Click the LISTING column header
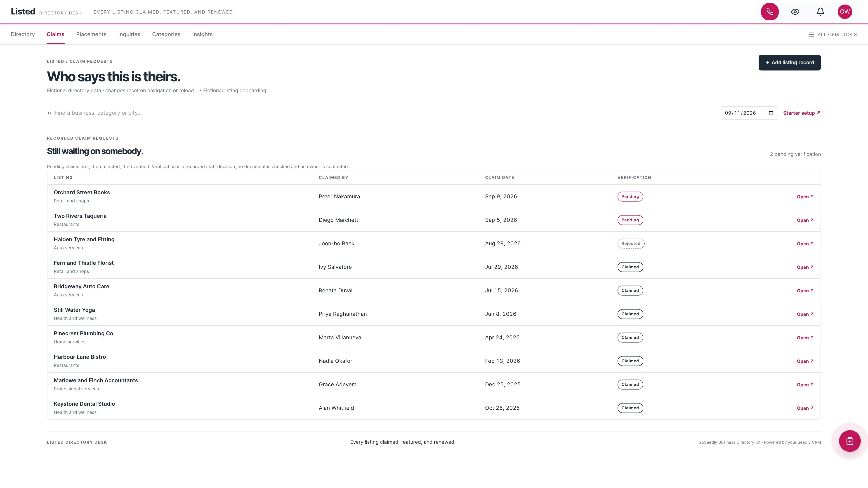This screenshot has width=868, height=488. [63, 178]
